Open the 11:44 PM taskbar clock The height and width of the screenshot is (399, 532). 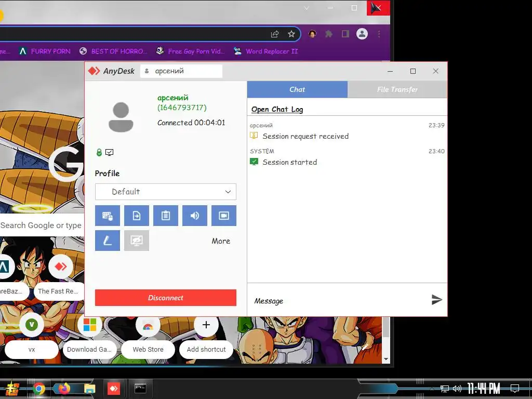tap(484, 389)
